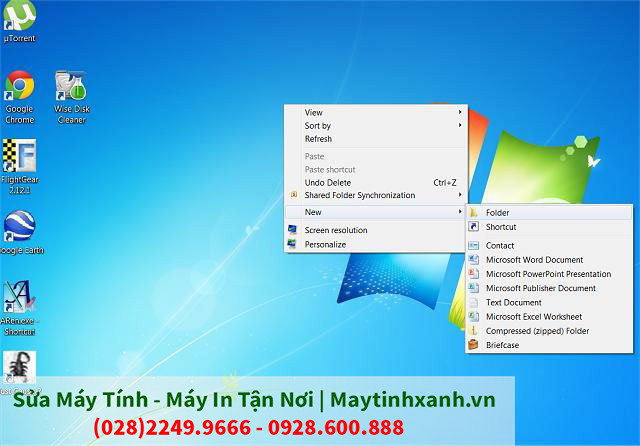The height and width of the screenshot is (446, 640).
Task: Create a new Microsoft PowerPoint Presentation
Action: pyautogui.click(x=549, y=274)
